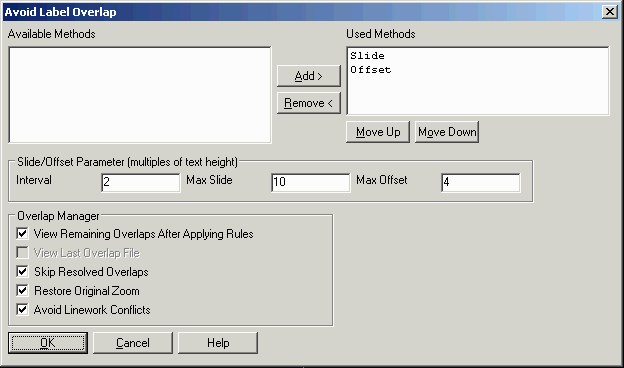
Task: Move selected method up
Action: 378,132
